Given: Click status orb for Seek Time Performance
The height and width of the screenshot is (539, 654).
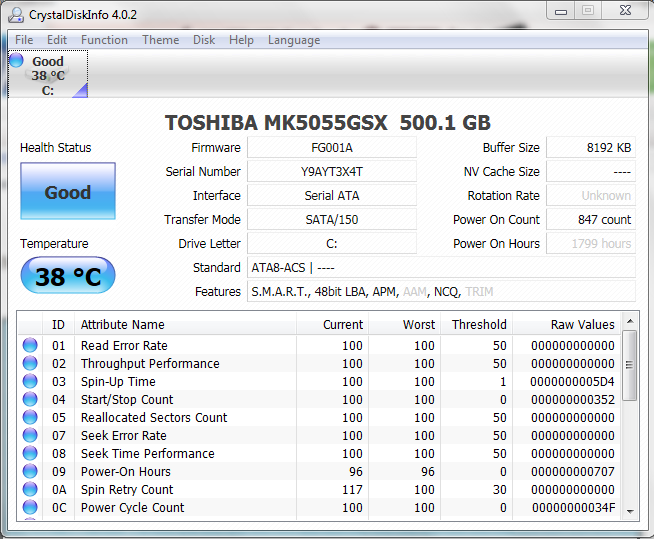Looking at the screenshot, I should click(30, 453).
